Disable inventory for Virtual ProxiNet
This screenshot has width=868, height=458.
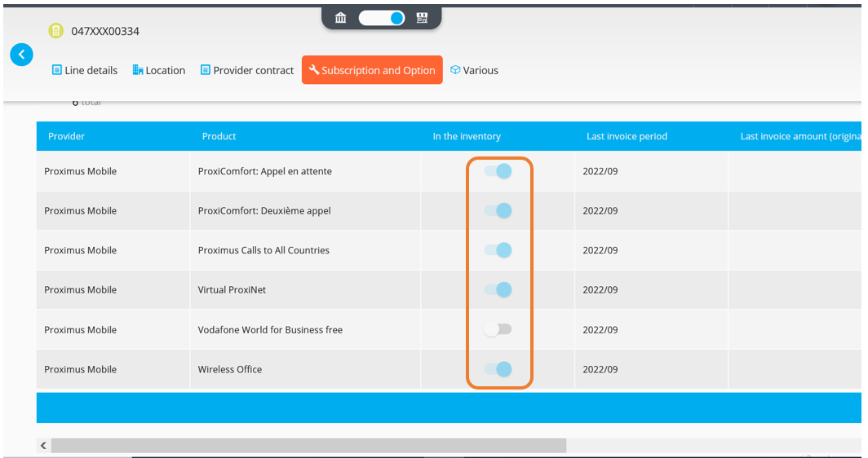[x=498, y=289]
